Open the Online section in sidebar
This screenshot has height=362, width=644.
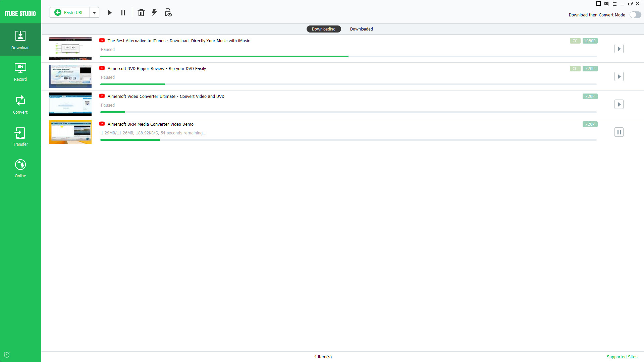click(20, 168)
